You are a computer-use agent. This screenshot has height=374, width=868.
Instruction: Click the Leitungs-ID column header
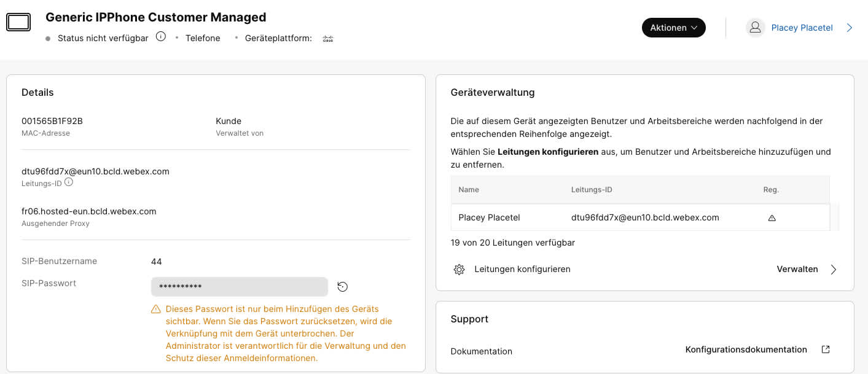coord(591,190)
